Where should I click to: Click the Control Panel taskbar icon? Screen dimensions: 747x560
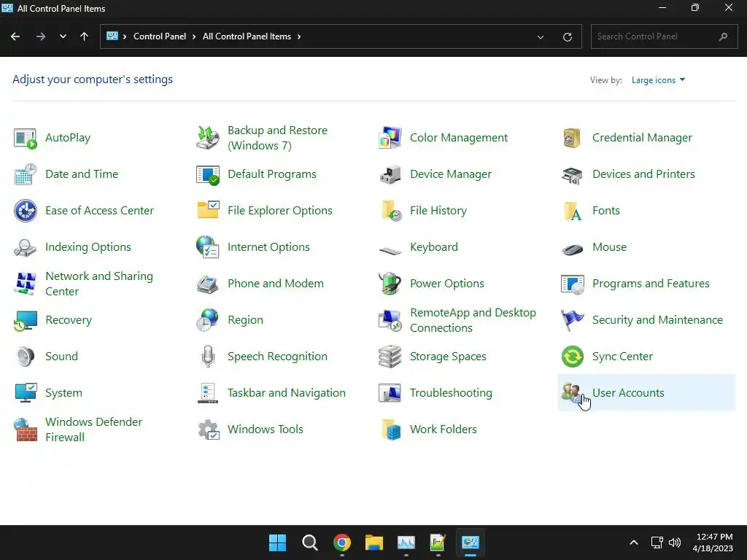pyautogui.click(x=471, y=542)
